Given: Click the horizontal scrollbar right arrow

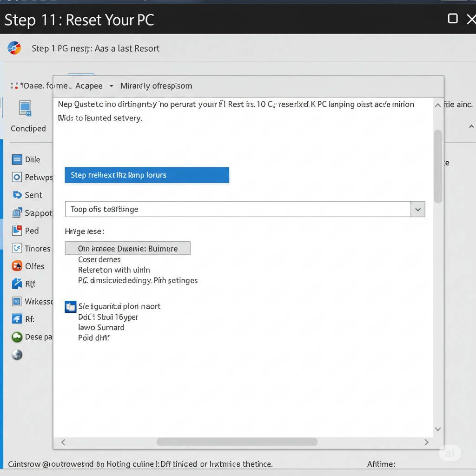Looking at the screenshot, I should click(427, 442).
